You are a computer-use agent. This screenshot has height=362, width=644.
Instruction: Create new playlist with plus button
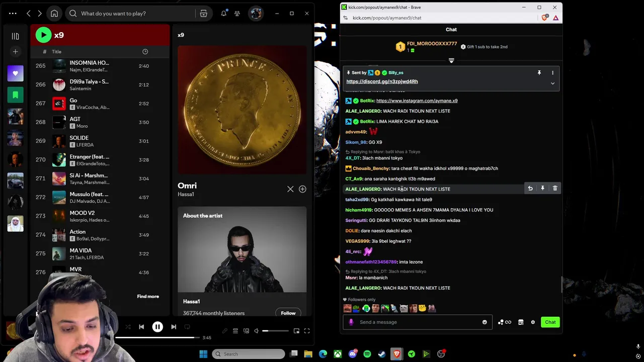(x=15, y=52)
